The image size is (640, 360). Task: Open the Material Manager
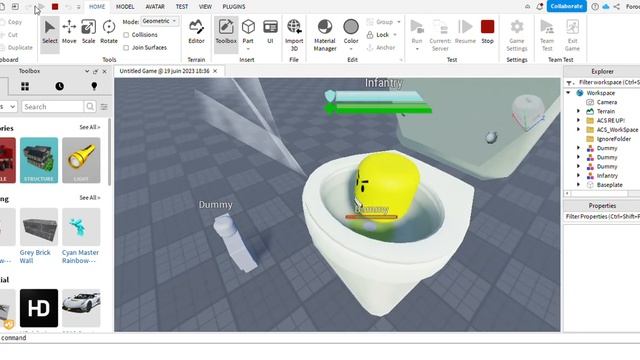325,35
